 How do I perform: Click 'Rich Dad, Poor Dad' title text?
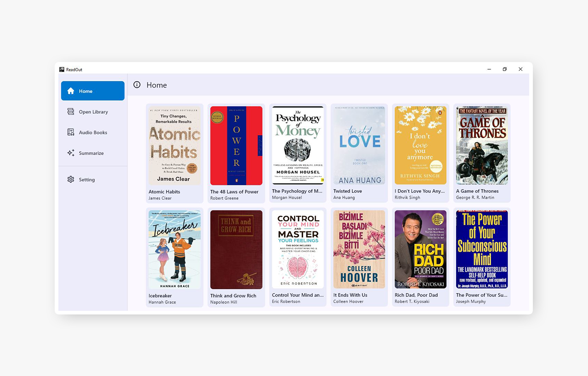point(416,295)
